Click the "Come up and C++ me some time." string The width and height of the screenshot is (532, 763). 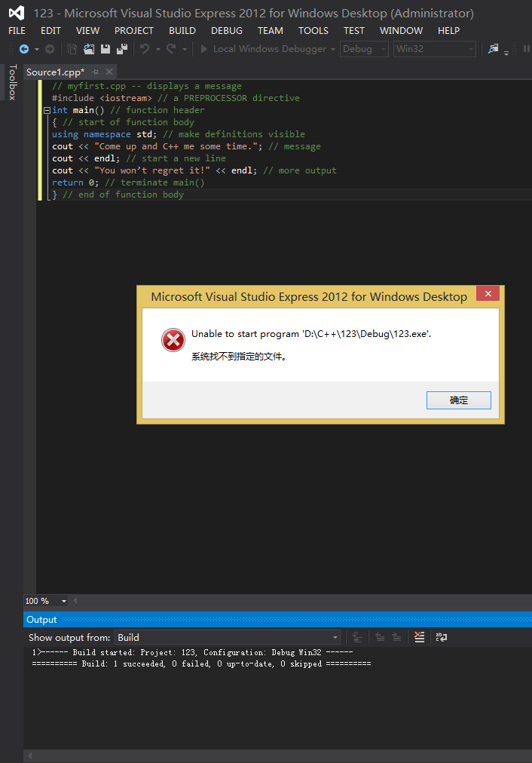176,146
